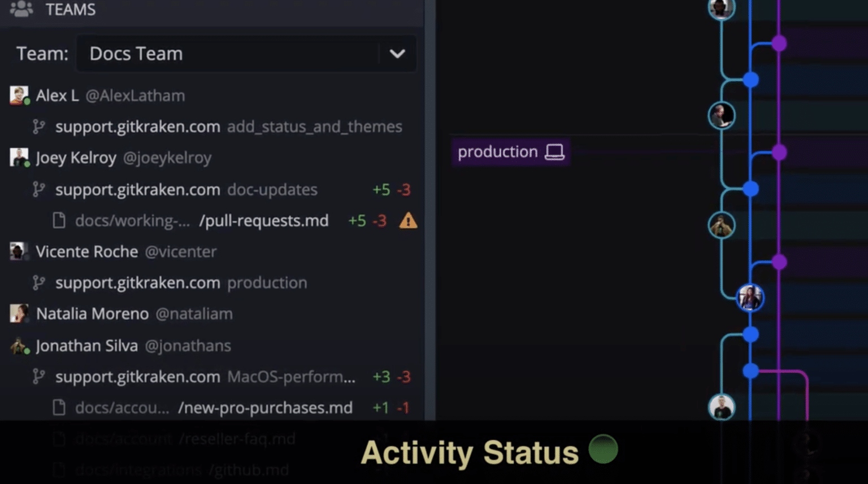The image size is (868, 484).
Task: Click the file icon next to /reseller-faq.md
Action: point(59,438)
